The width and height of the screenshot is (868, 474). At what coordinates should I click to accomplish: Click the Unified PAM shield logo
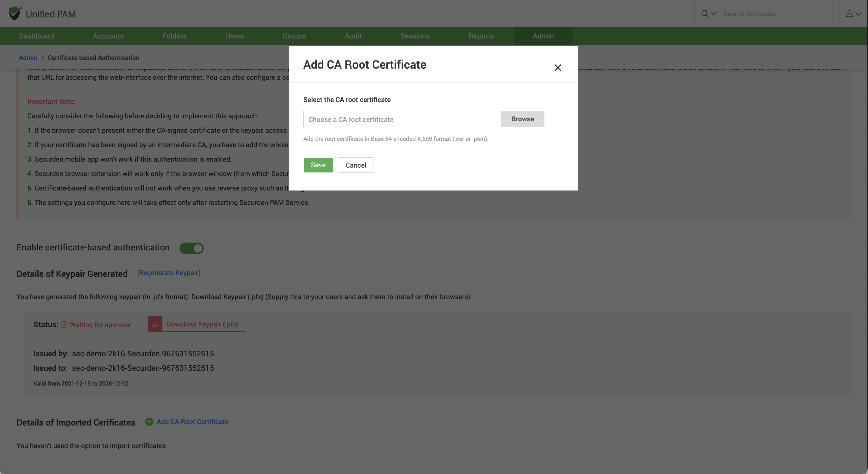(x=15, y=14)
